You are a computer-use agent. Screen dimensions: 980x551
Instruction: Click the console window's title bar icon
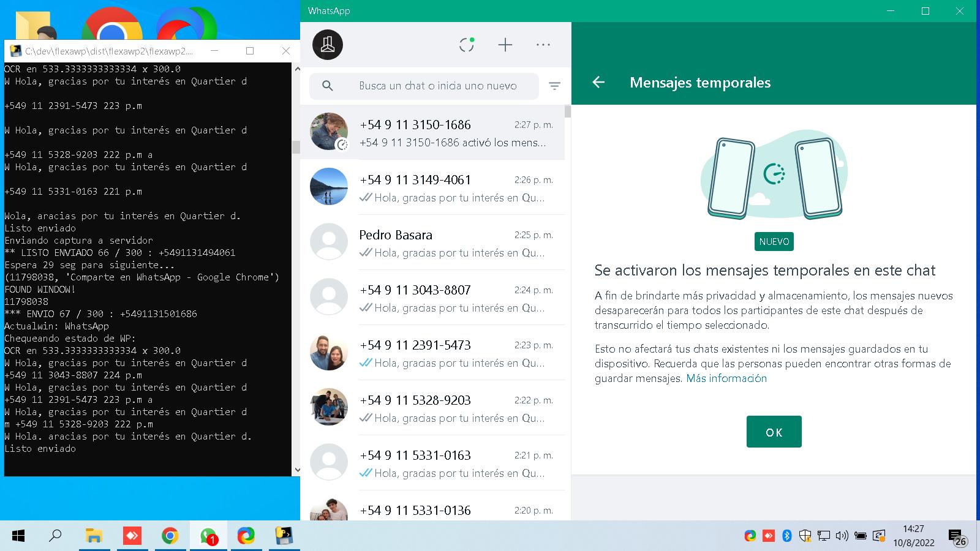tap(16, 51)
